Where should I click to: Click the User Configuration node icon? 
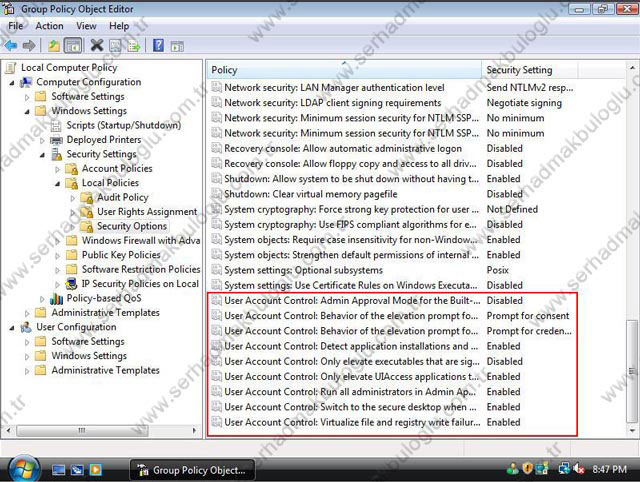point(26,327)
